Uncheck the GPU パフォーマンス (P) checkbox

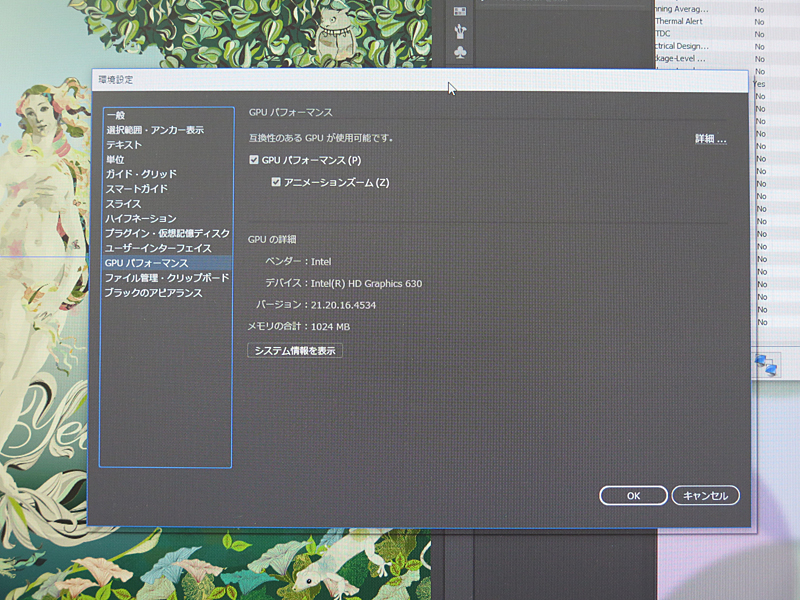253,159
